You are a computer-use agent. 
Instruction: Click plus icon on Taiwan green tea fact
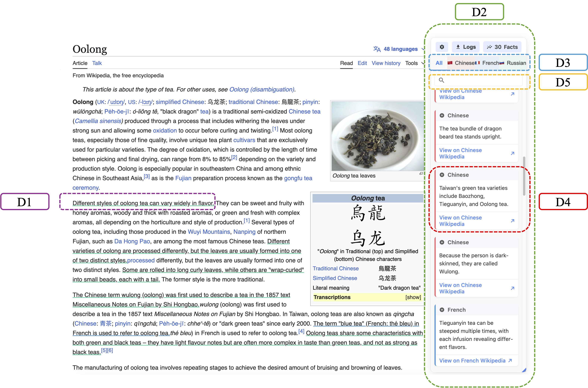click(x=442, y=175)
